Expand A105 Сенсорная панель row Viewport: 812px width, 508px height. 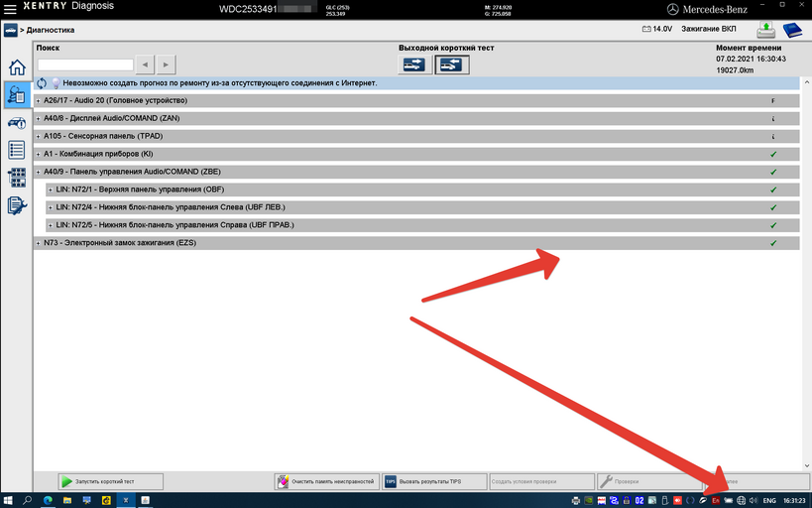click(39, 136)
